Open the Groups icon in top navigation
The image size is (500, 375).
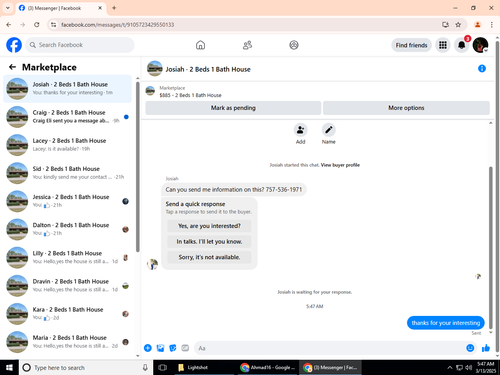click(x=294, y=45)
